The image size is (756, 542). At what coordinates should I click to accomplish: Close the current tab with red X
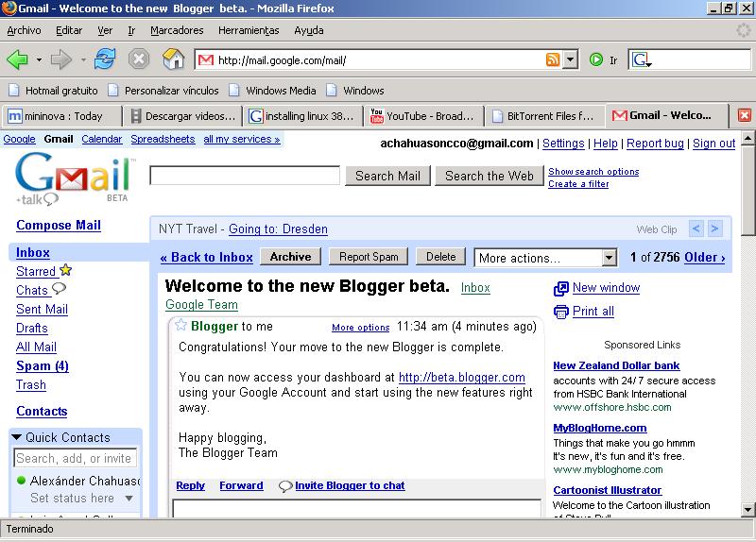[x=745, y=115]
